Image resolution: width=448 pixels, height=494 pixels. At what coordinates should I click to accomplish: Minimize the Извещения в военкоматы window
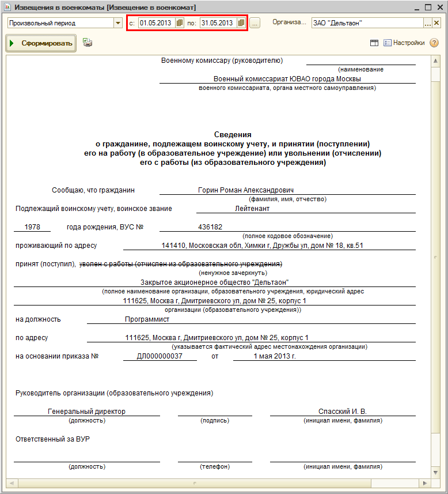[x=417, y=7]
